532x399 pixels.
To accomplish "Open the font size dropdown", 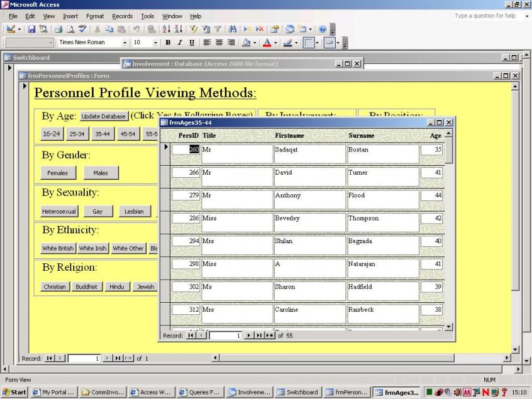I will pyautogui.click(x=155, y=43).
